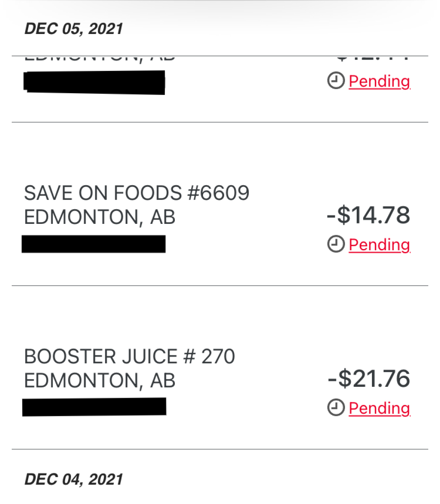Tap redacted bar in the topmost transaction

pos(95,82)
